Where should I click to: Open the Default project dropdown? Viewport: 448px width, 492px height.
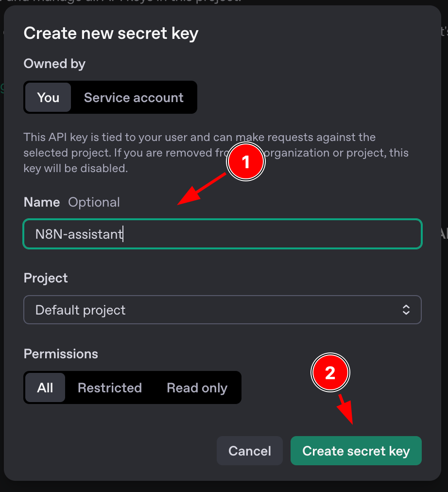pyautogui.click(x=222, y=310)
